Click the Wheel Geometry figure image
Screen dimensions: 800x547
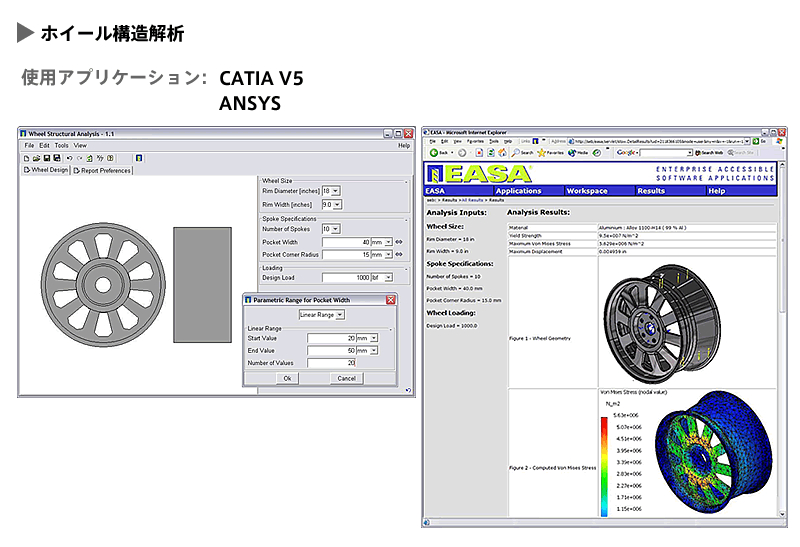662,324
